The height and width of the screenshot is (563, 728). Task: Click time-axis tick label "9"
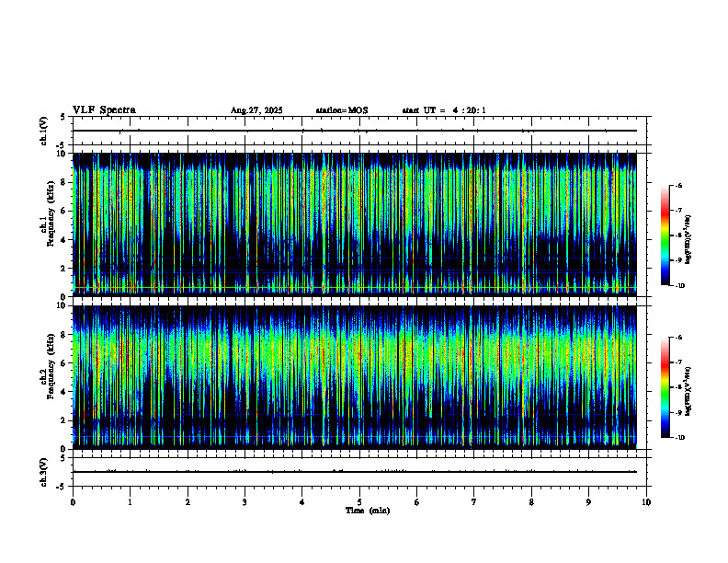pos(588,502)
